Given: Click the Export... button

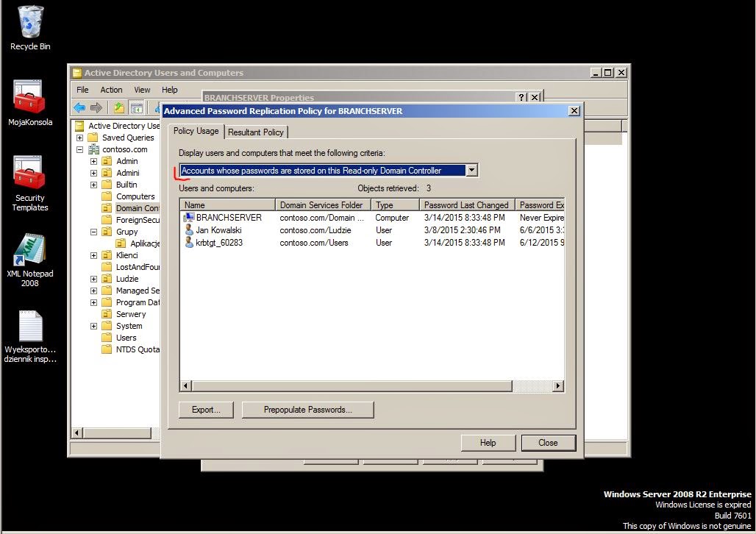Looking at the screenshot, I should click(x=206, y=410).
